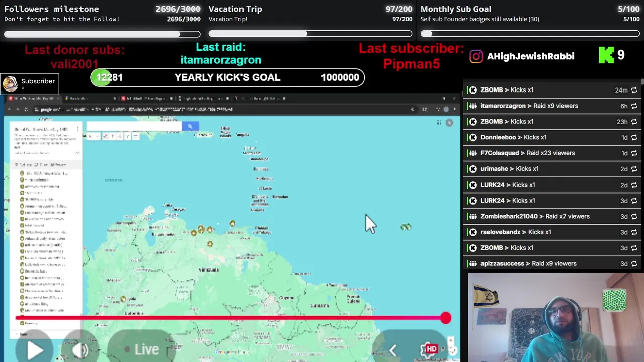Click the Monthly Sub Goal progress bar
Viewport: 644px width, 362px height.
(530, 34)
